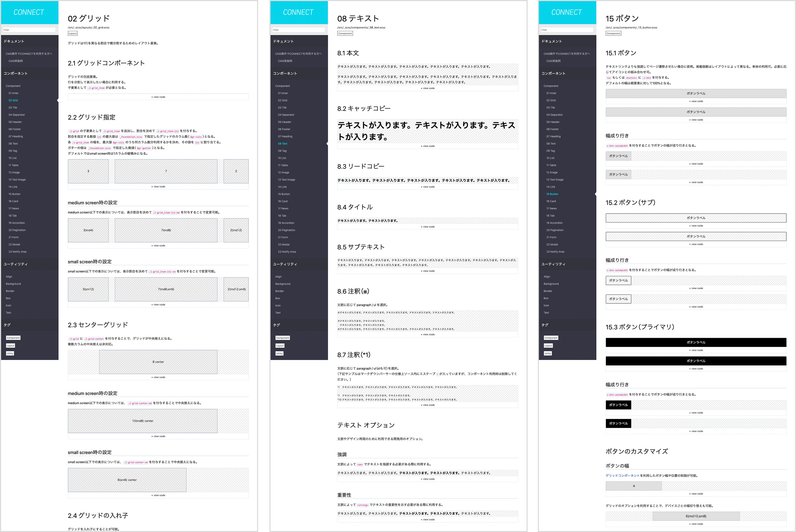Expand view code below the 3(md4) grid example

pos(158,246)
